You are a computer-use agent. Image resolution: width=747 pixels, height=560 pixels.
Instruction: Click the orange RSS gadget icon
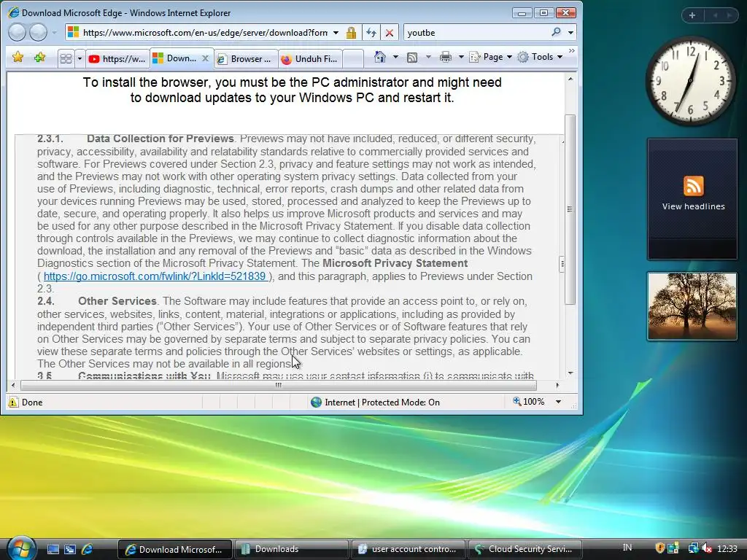tap(693, 186)
